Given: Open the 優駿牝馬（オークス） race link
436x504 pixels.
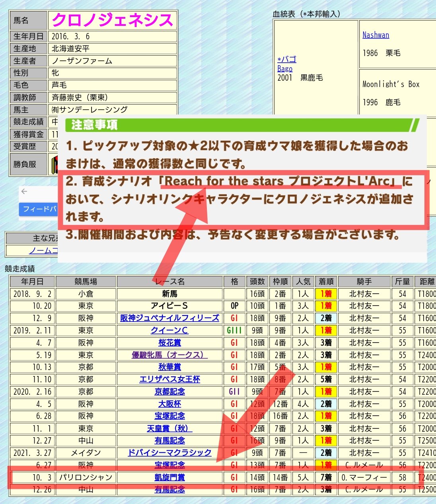Looking at the screenshot, I should pos(169,355).
